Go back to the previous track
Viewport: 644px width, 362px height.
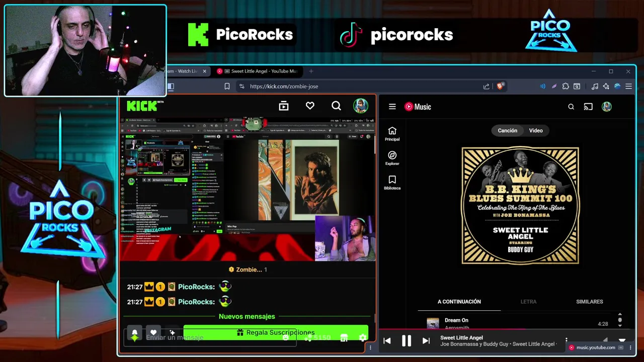click(x=387, y=341)
